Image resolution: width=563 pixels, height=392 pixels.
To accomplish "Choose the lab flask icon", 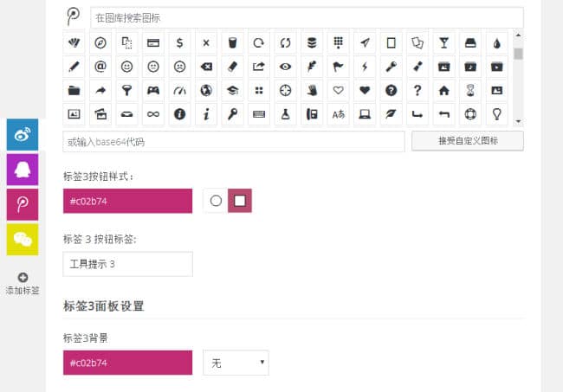I will (x=286, y=114).
